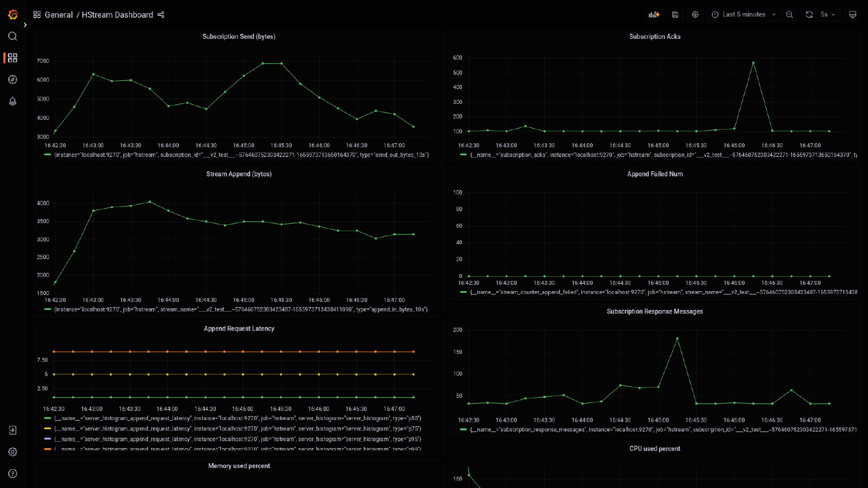
Task: Open the Configuration gear in sidebar
Action: pyautogui.click(x=13, y=452)
